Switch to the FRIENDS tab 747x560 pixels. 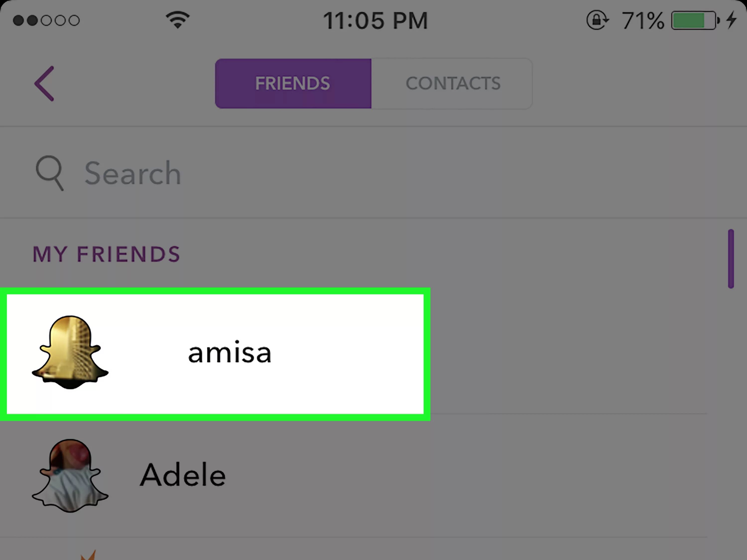pos(293,83)
